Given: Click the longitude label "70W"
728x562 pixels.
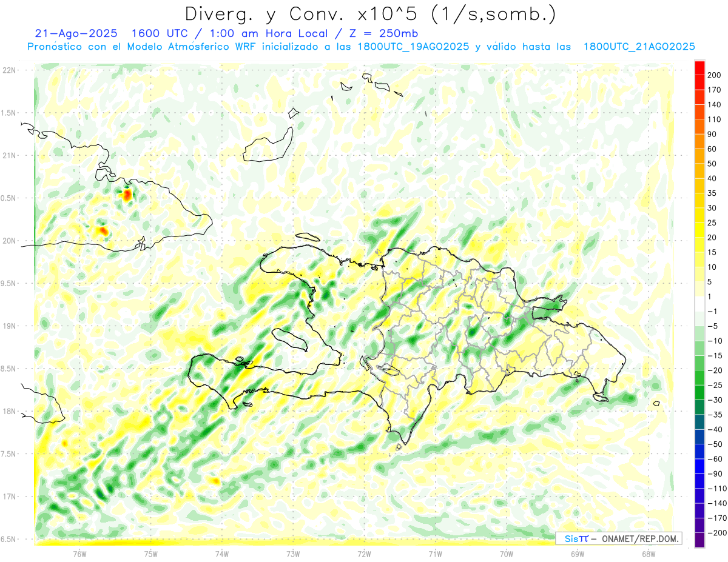Looking at the screenshot, I should pos(507,554).
